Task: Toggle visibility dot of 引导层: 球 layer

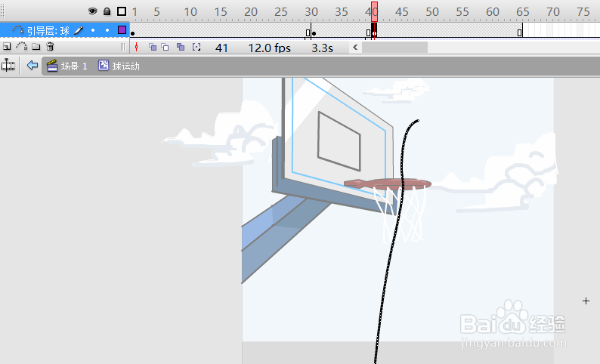Action: [x=93, y=30]
